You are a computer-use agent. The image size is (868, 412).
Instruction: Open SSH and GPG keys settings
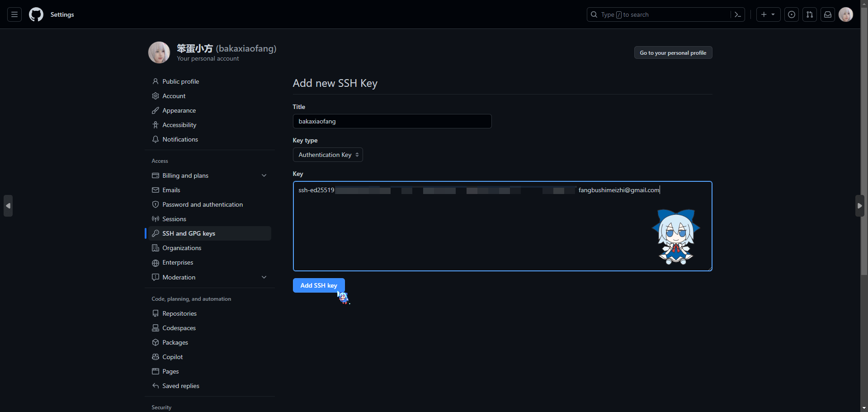pos(189,233)
